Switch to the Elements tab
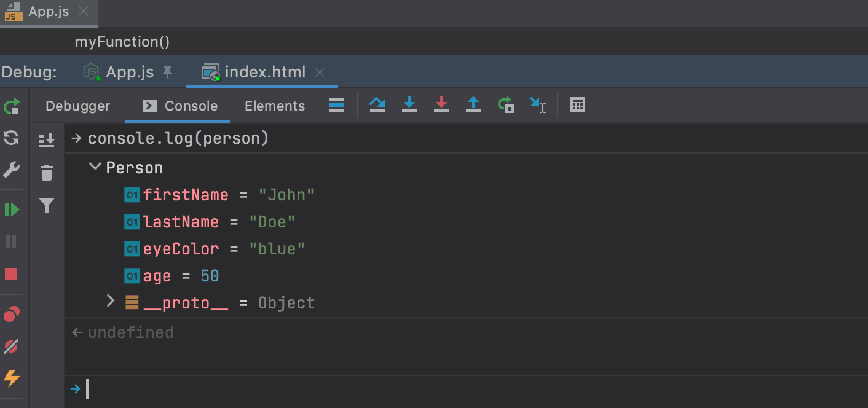Image resolution: width=868 pixels, height=408 pixels. (275, 106)
